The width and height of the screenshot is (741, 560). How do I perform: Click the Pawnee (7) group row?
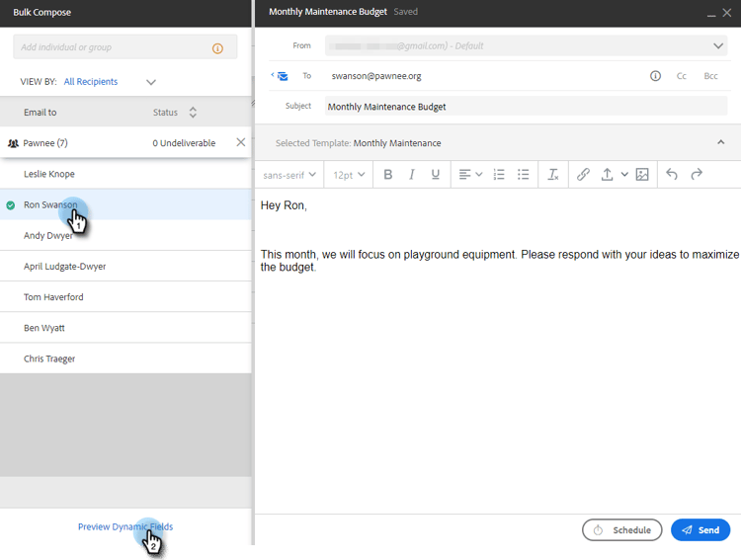tap(125, 143)
